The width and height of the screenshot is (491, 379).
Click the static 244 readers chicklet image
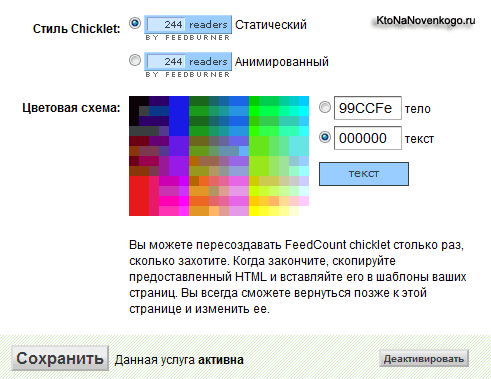[x=188, y=28]
